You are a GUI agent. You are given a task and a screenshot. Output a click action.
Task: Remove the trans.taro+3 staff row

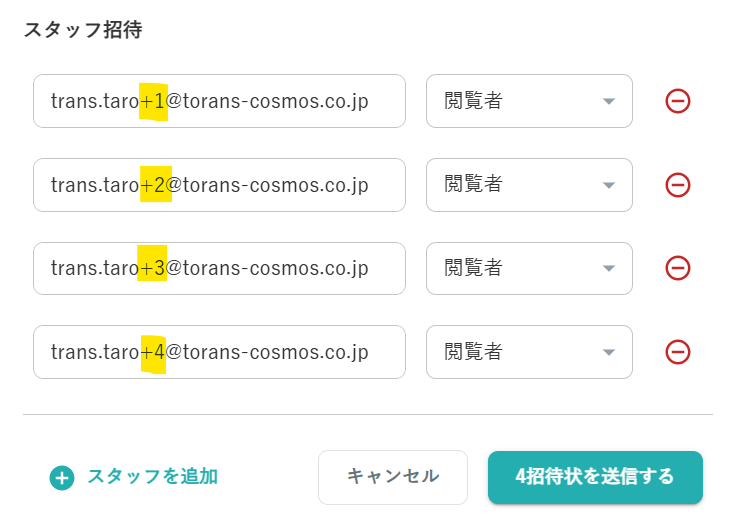click(x=678, y=268)
